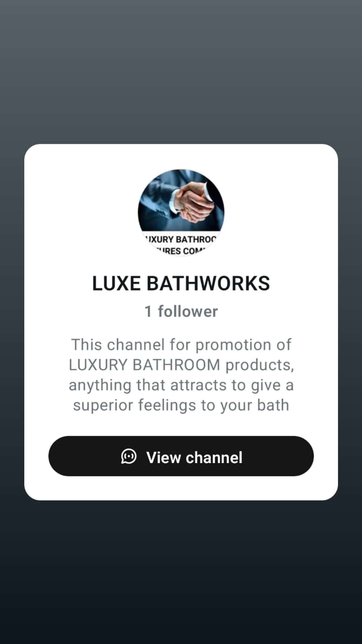Tap the suit sleeve in the avatar photo
362x644 pixels.
coord(157,205)
